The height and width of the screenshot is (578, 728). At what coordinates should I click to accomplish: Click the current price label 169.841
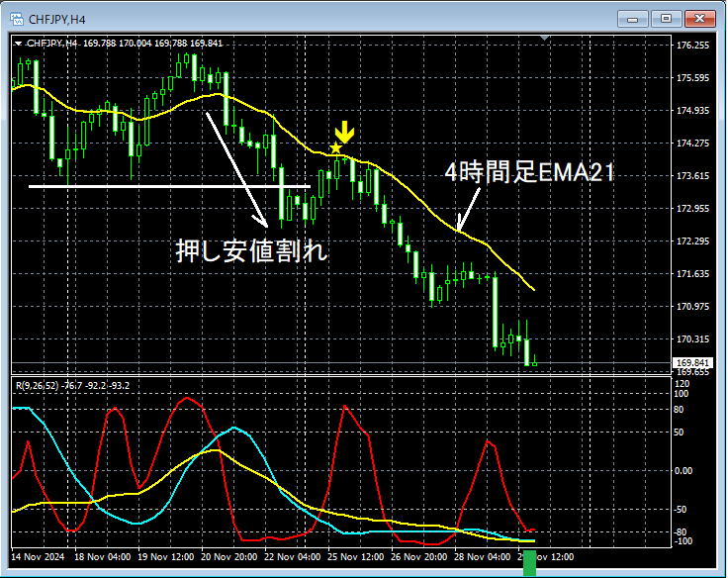[x=692, y=362]
